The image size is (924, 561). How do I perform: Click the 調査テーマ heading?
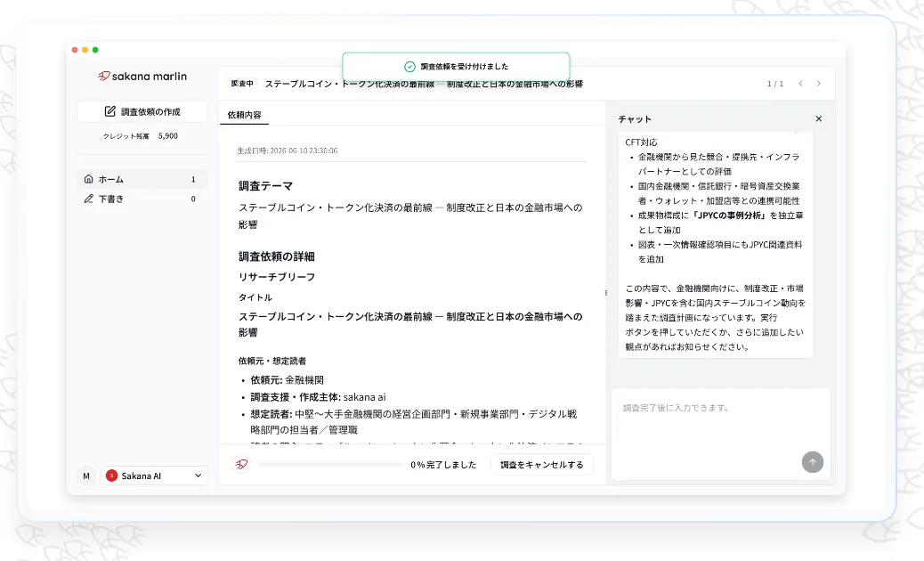click(x=266, y=185)
